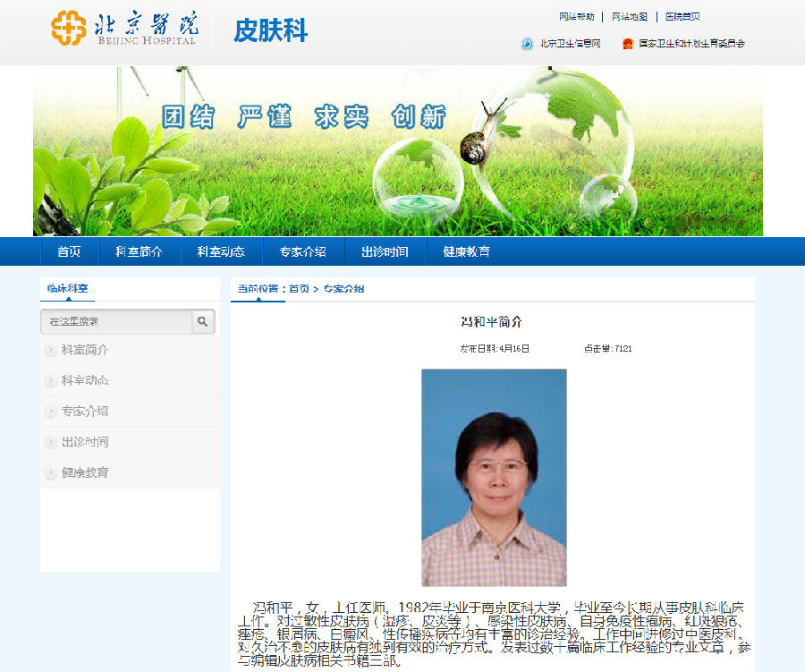Click the 在这里搜索 search input field
The image size is (805, 672).
point(116,321)
